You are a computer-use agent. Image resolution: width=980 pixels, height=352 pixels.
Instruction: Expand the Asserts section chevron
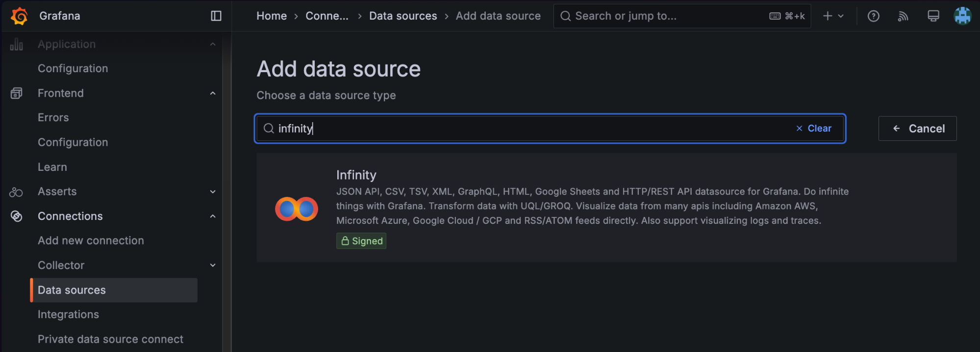click(x=213, y=191)
